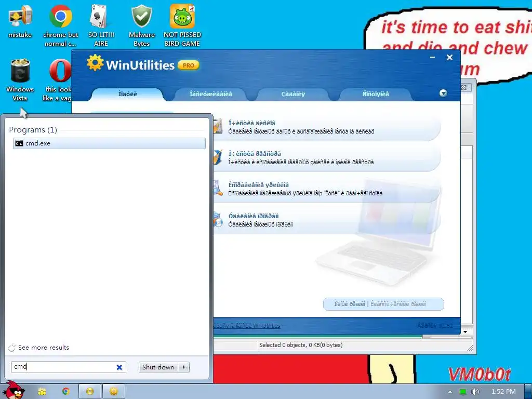Select the 'chrome but normal' desktop shortcut
This screenshot has height=399, width=532.
point(60,25)
